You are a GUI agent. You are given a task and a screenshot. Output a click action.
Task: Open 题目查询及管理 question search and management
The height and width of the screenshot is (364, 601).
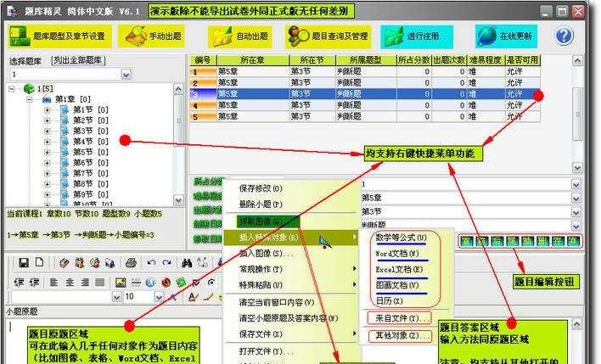329,36
